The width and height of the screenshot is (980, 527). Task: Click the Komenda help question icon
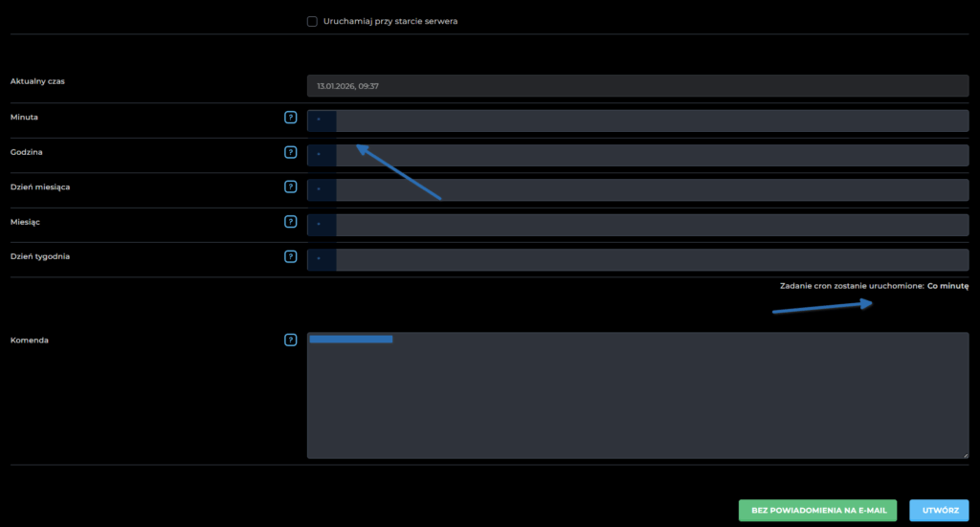click(290, 340)
